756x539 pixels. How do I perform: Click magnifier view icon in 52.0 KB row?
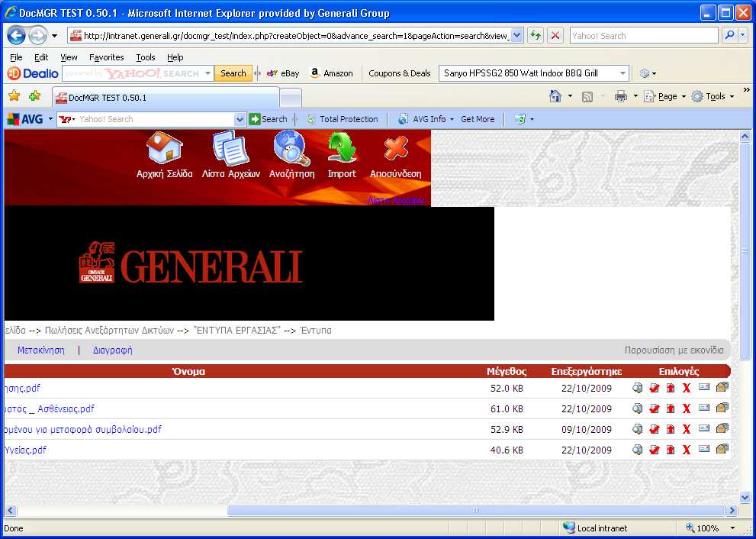tap(638, 388)
